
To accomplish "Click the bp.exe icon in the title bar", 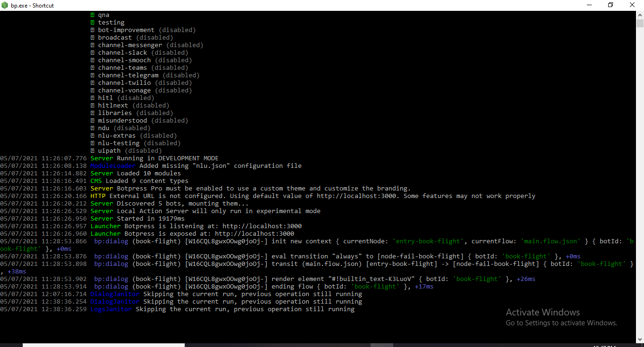I will [x=5, y=5].
